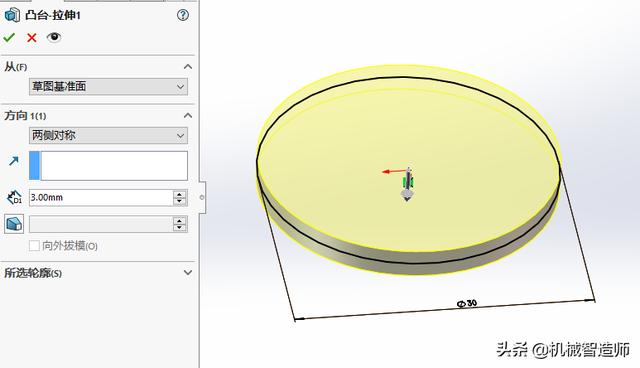Viewport: 640px width, 368px height.
Task: Accept the Boss-Extrude with green checkmark
Action: [9, 38]
